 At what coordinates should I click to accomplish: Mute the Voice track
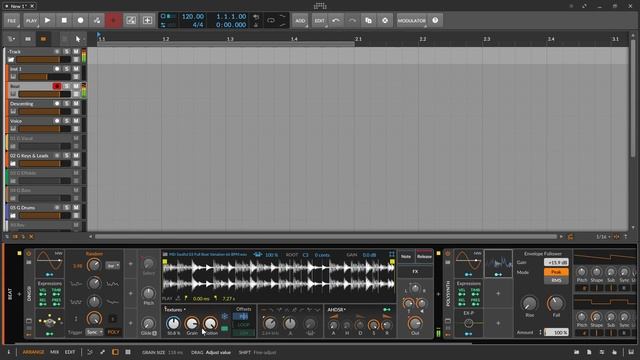(76, 121)
